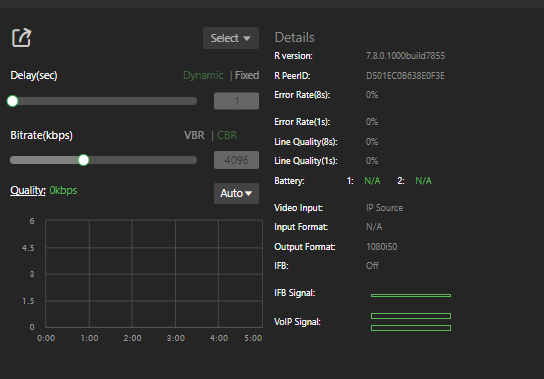This screenshot has height=379, width=544.
Task: Click the Error Rate(8s) label
Action: click(x=302, y=95)
